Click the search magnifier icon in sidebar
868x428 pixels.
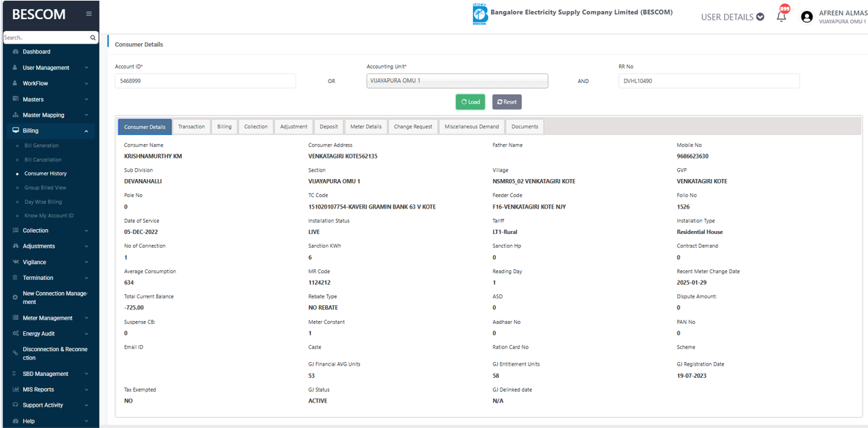pos(93,38)
